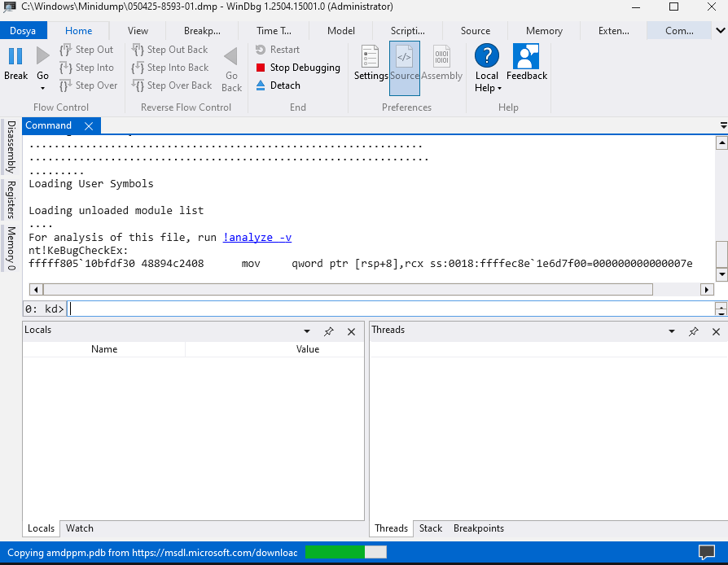Image resolution: width=728 pixels, height=565 pixels.
Task: Click Detach button
Action: click(x=278, y=85)
